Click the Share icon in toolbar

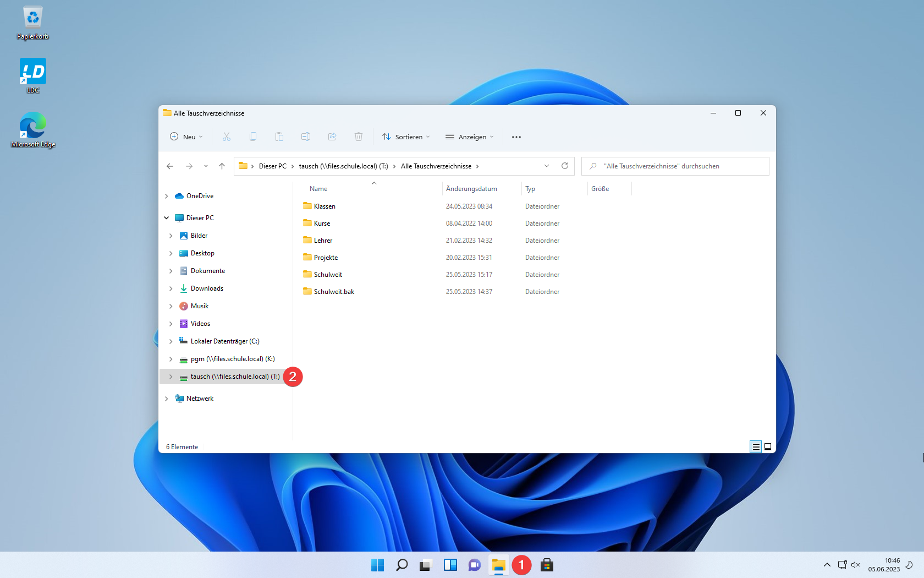[x=332, y=137]
